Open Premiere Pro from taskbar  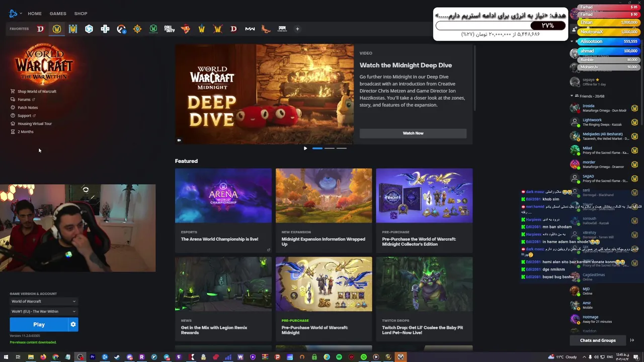pos(93,357)
